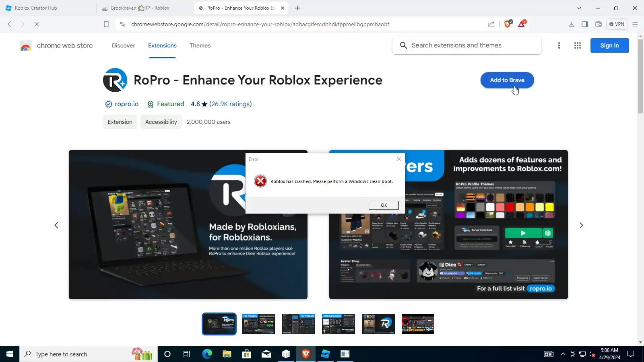Open the Brave Wallet icon
Image resolution: width=644 pixels, height=362 pixels.
[599, 24]
